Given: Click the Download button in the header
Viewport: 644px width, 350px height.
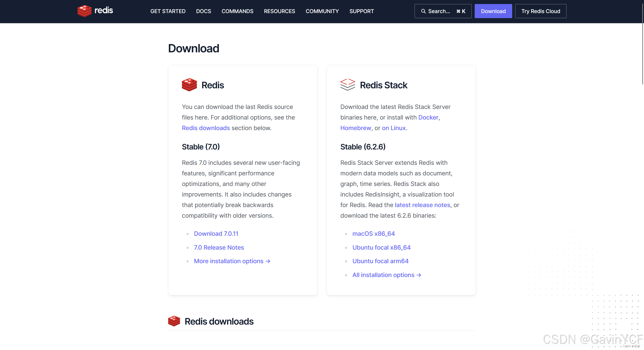Looking at the screenshot, I should tap(493, 11).
